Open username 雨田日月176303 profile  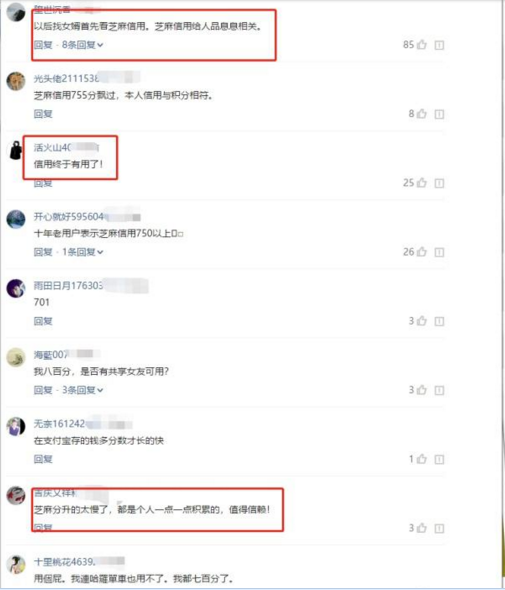point(68,286)
